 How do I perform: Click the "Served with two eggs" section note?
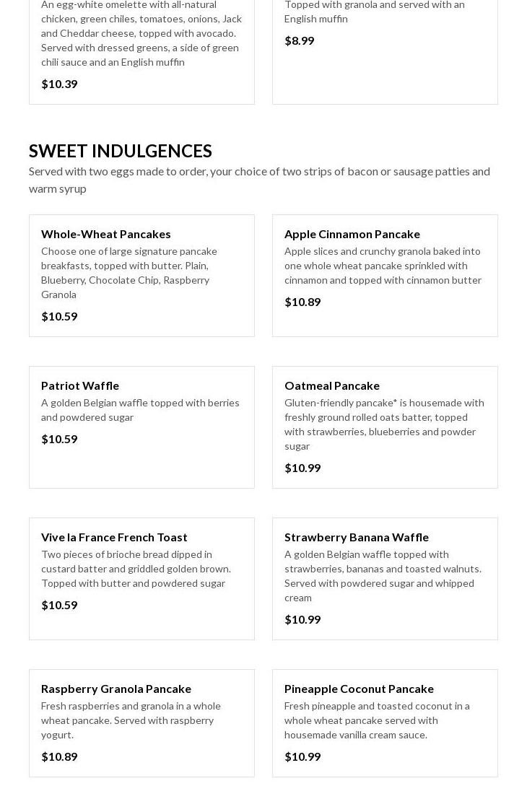point(259,180)
